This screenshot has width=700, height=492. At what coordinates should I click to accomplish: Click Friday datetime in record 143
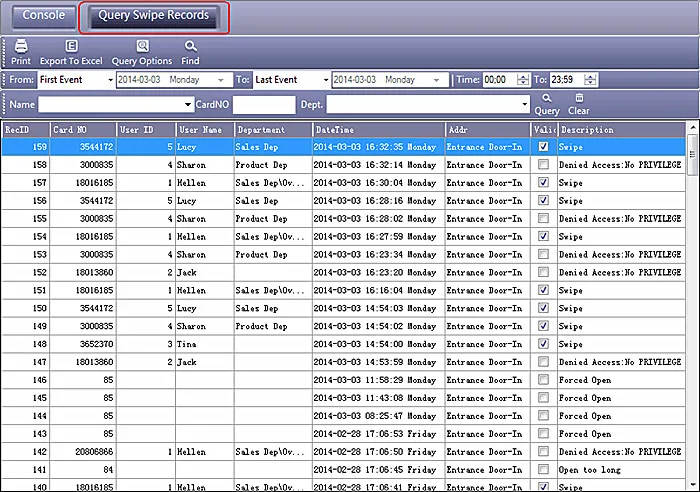(x=375, y=434)
